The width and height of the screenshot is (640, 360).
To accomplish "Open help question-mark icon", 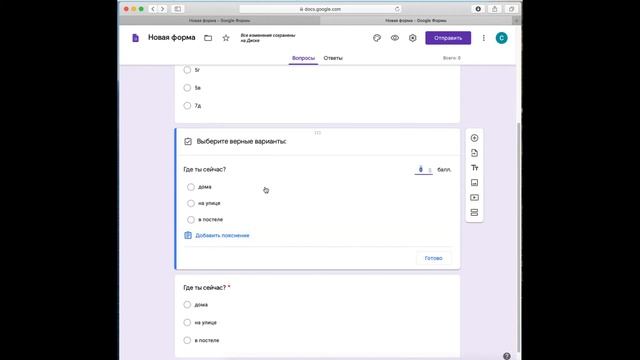I will 507,356.
